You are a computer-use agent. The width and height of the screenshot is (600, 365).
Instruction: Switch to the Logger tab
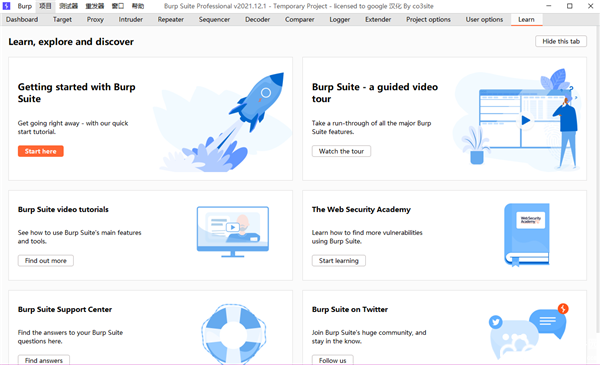click(x=340, y=20)
